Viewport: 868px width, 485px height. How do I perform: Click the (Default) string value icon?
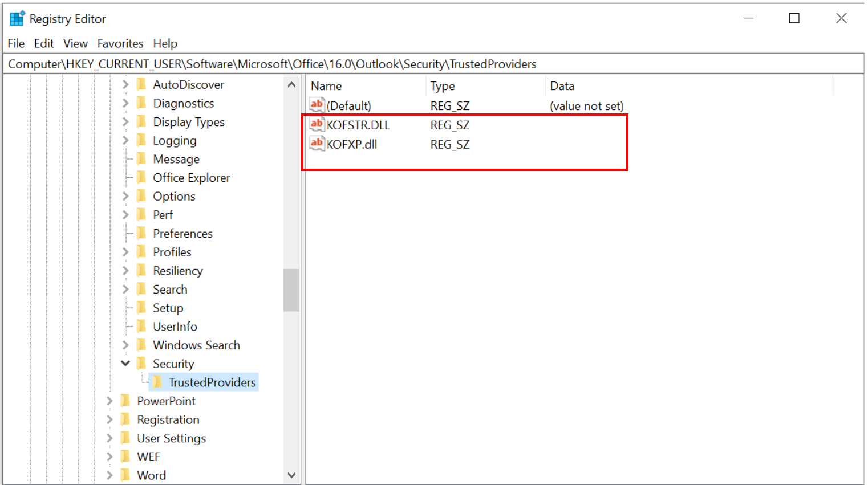(x=317, y=105)
